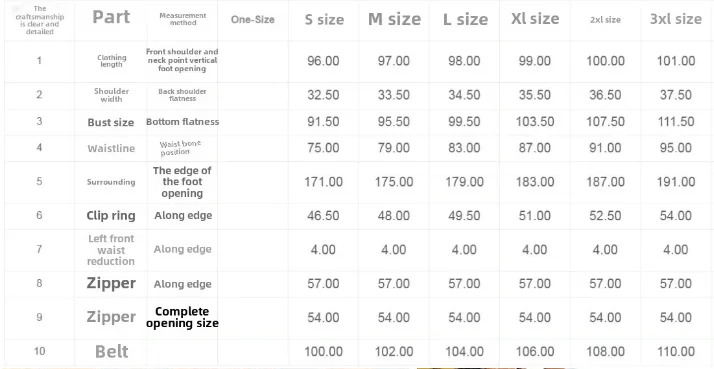
Task: Click the Belt row label
Action: 112,352
